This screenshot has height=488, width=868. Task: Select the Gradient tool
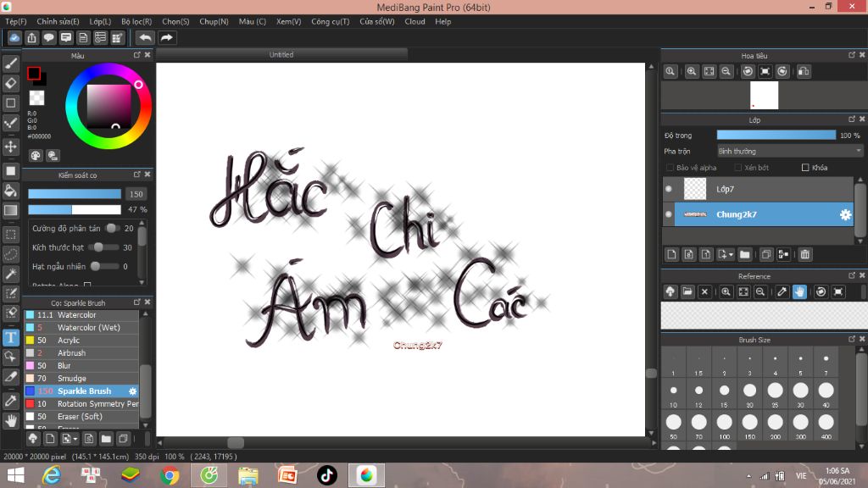(x=10, y=210)
